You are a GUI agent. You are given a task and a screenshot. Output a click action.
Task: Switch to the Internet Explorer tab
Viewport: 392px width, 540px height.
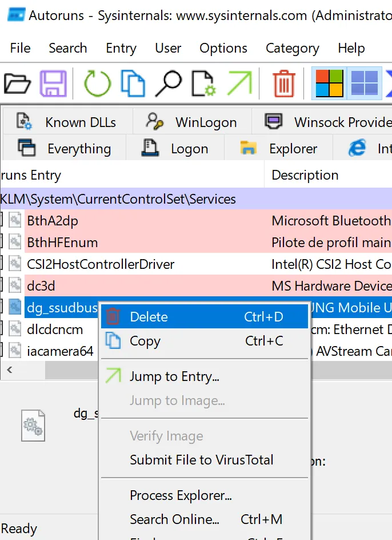(363, 148)
